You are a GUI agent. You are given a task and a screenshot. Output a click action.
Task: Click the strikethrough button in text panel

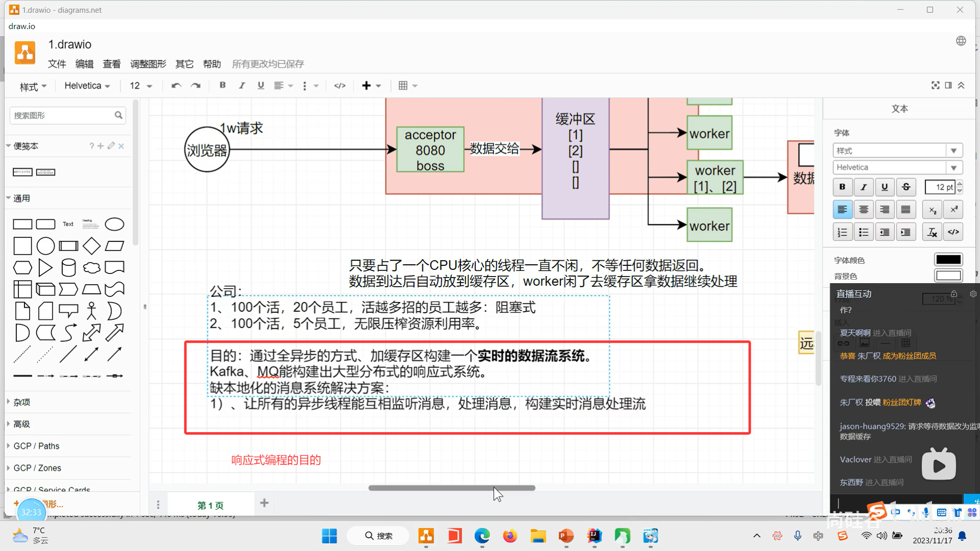[x=906, y=187]
